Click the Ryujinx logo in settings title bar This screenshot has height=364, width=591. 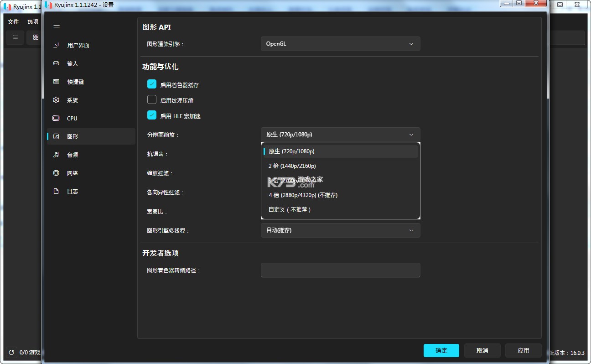click(x=48, y=5)
